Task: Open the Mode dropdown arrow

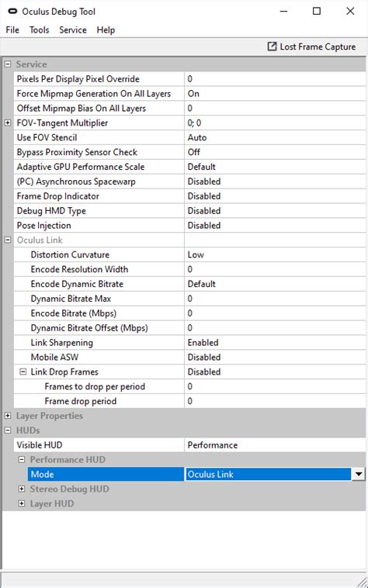Action: 358,475
